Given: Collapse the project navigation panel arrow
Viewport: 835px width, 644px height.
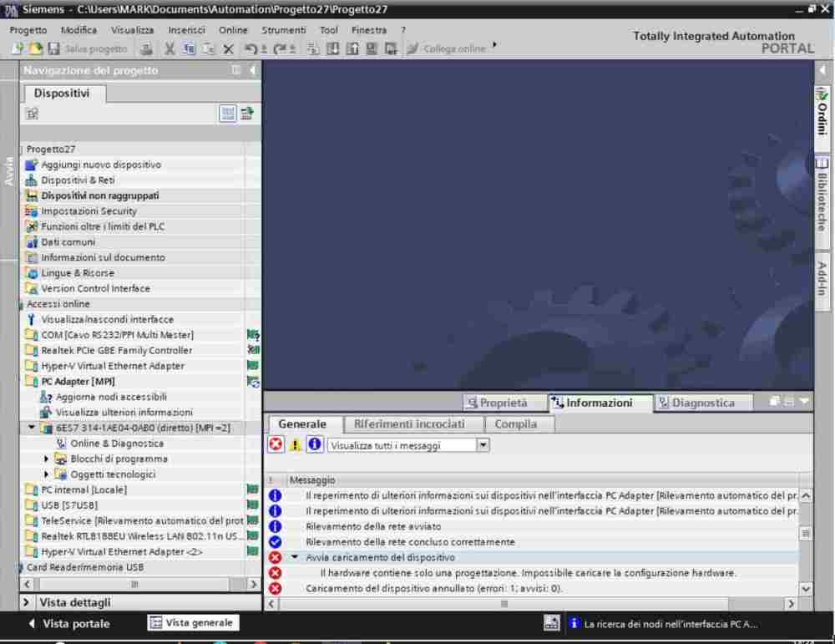Looking at the screenshot, I should [x=252, y=70].
